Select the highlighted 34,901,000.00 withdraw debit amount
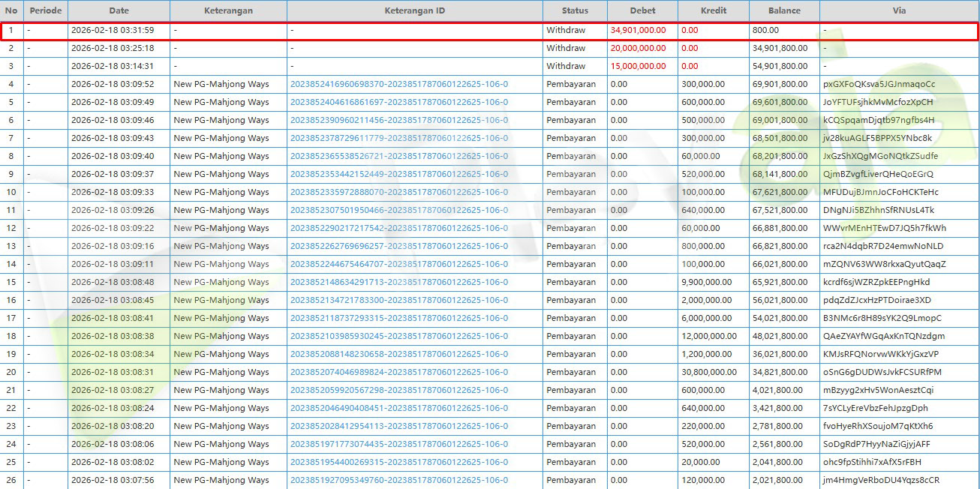The image size is (980, 489). [x=638, y=30]
